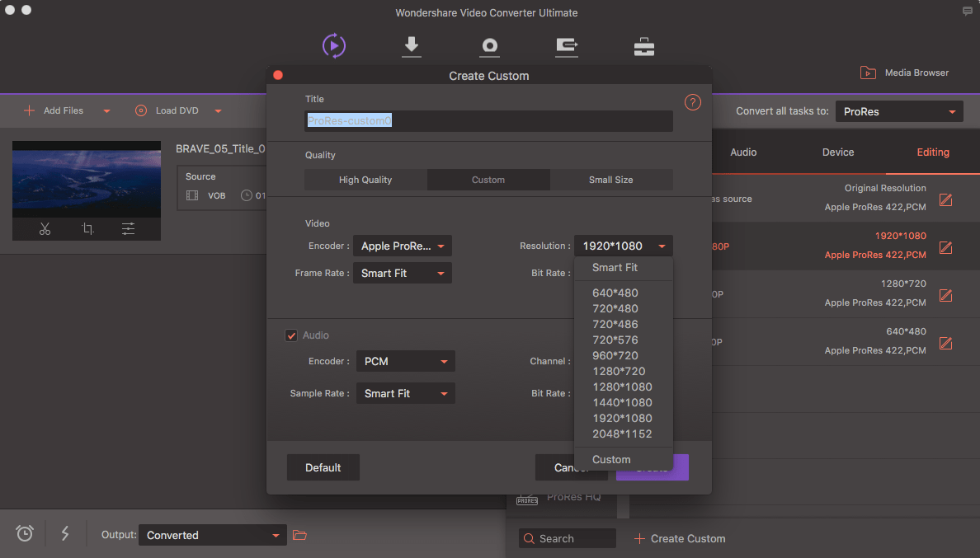Switch to the Editing tab
Image resolution: width=980 pixels, height=558 pixels.
point(932,152)
